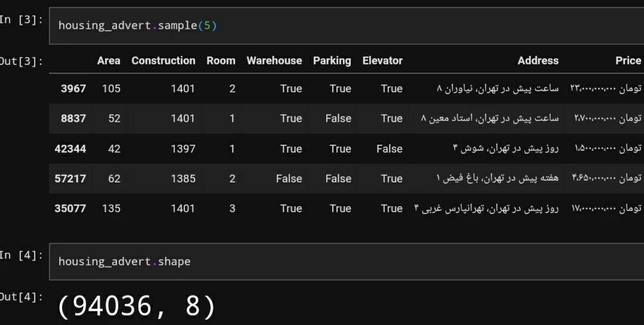Select row index 3967

[73, 89]
